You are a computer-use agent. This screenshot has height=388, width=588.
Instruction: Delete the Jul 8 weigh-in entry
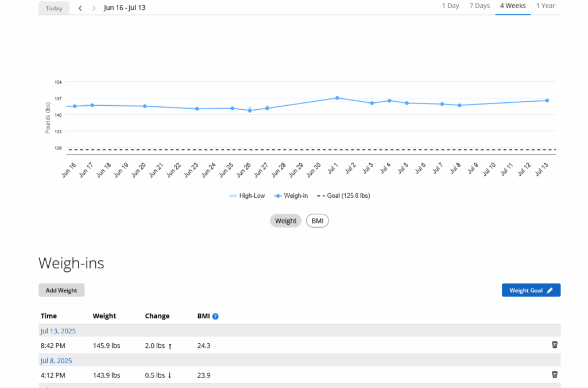pos(554,374)
